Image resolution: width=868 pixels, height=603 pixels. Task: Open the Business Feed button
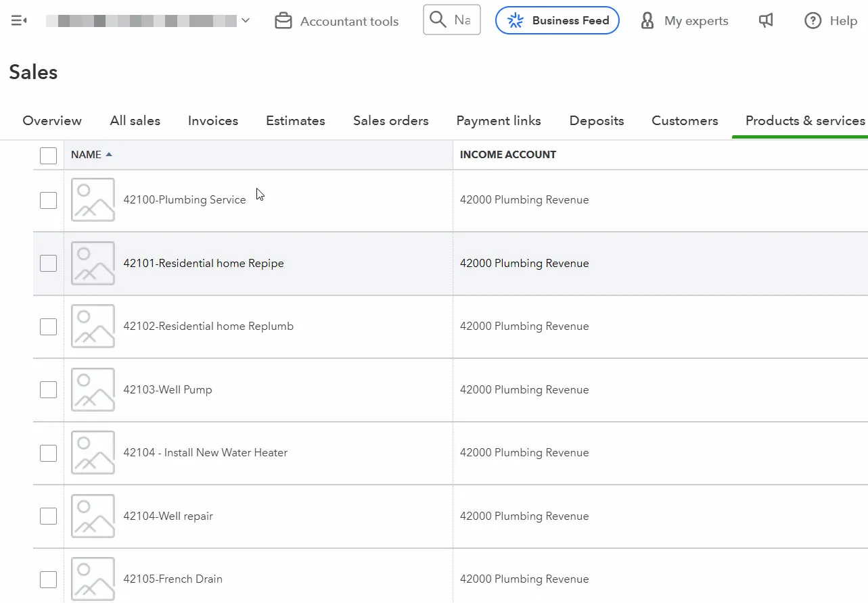pos(557,20)
